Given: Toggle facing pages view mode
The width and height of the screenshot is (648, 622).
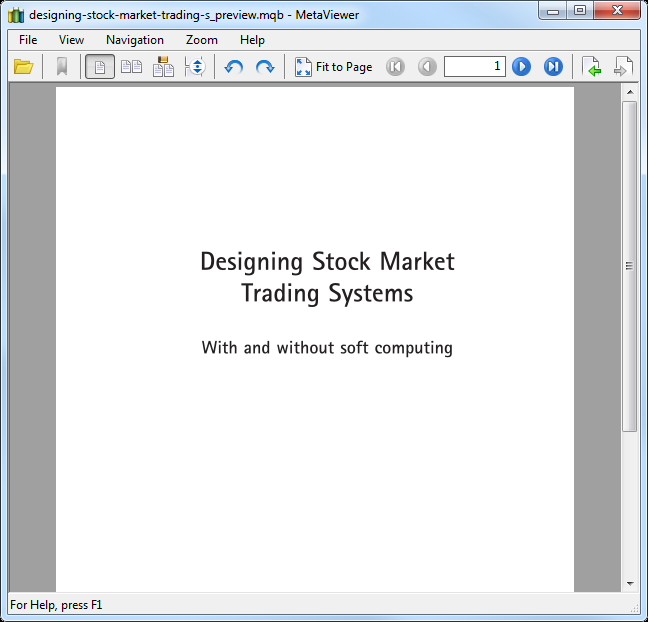Looking at the screenshot, I should (131, 67).
